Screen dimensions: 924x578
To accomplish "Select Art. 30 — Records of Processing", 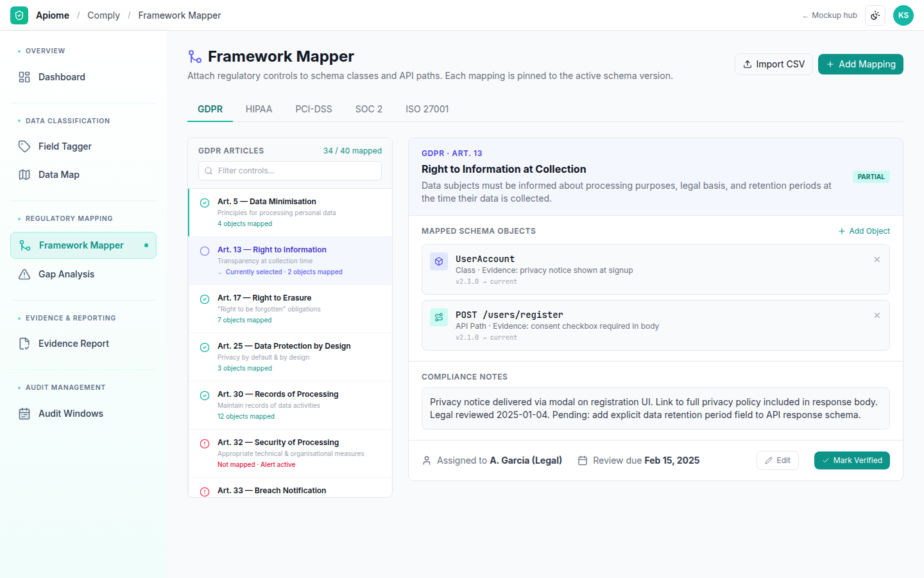I will pos(290,405).
